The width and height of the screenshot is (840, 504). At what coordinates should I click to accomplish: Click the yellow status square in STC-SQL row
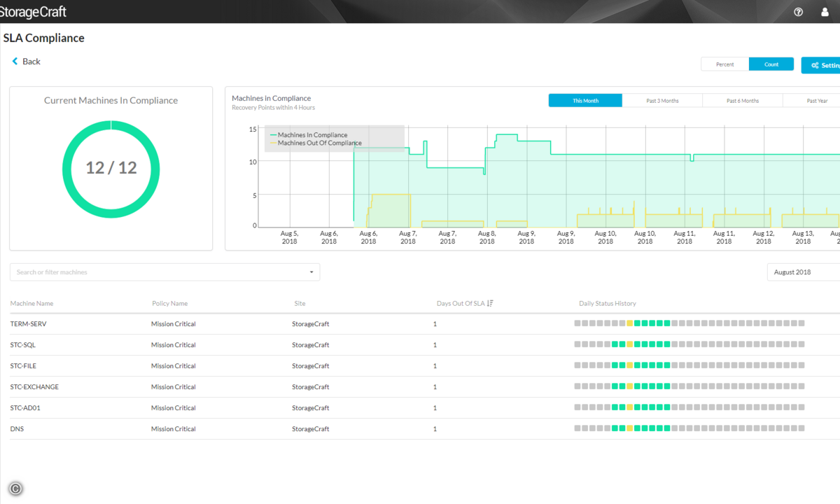point(630,344)
